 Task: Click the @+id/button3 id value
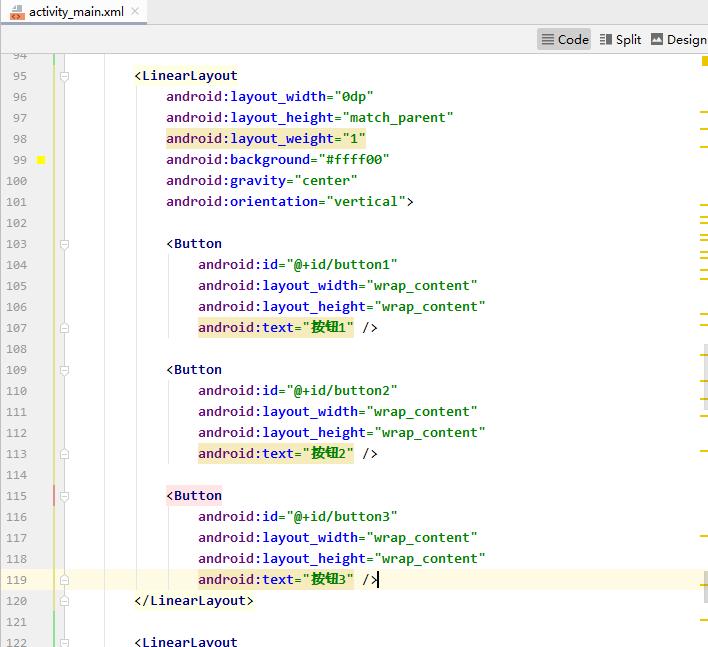[341, 517]
